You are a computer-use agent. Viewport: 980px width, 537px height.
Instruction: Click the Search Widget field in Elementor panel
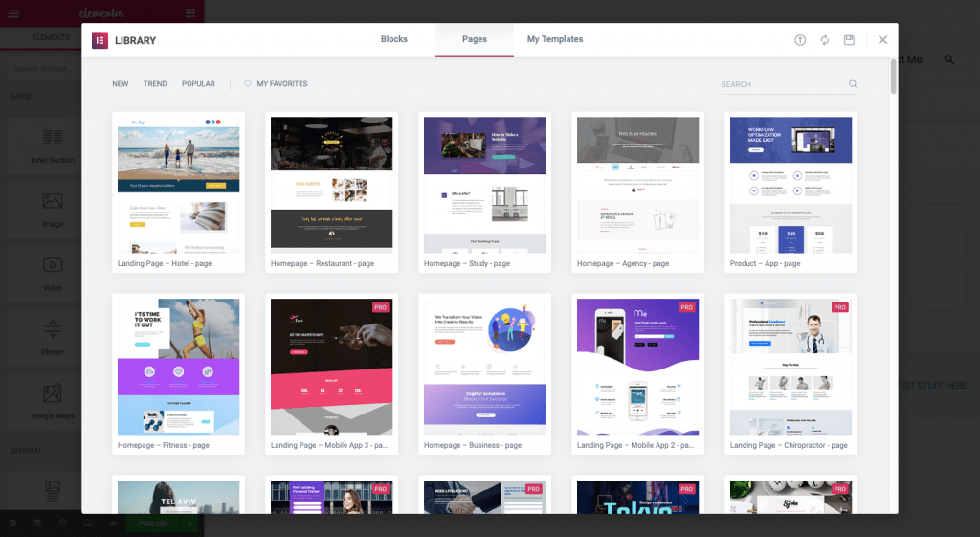coord(42,69)
